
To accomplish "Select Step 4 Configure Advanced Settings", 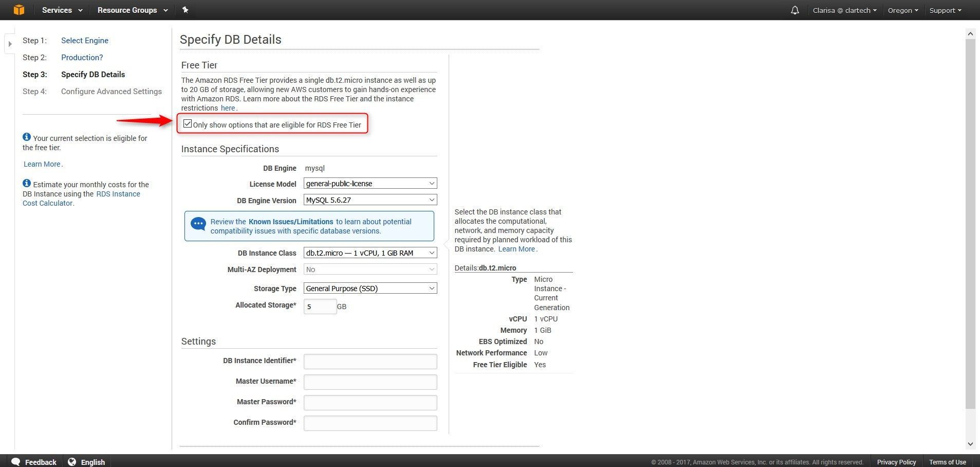I will (112, 92).
